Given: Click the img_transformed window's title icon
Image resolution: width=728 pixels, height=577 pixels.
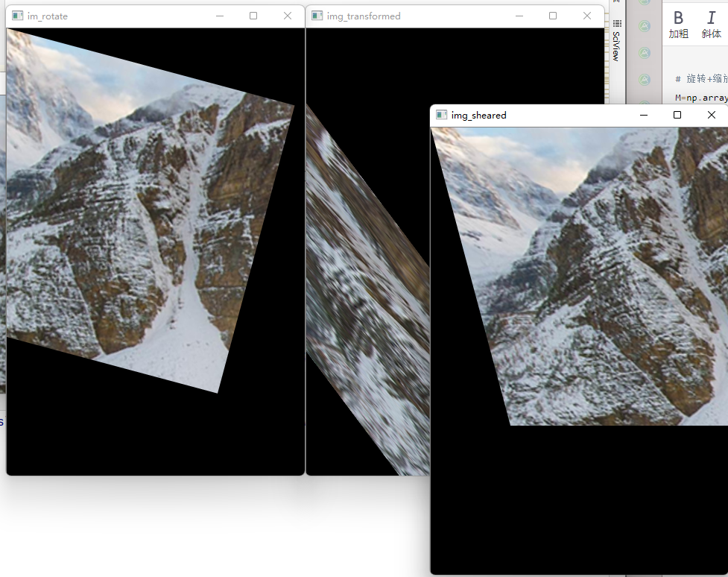Looking at the screenshot, I should pos(317,16).
